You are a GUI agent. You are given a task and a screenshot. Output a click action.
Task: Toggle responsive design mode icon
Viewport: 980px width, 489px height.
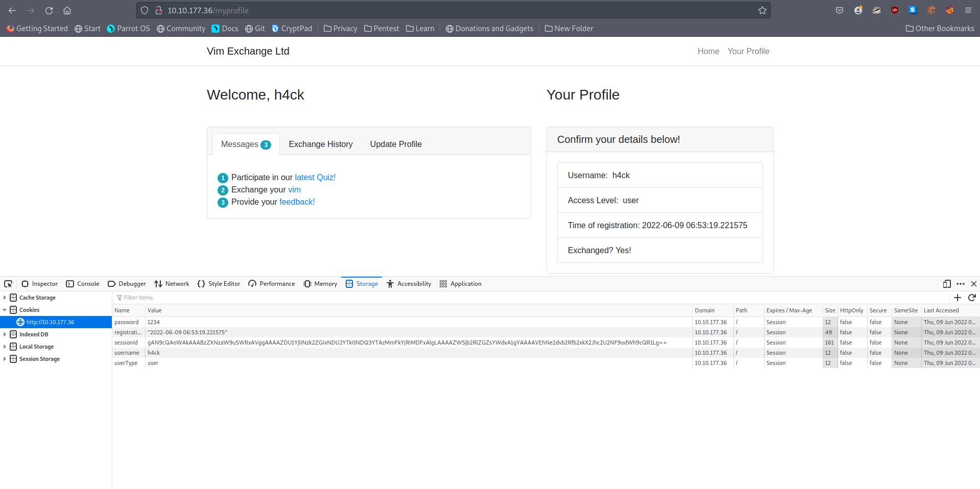[x=947, y=284]
